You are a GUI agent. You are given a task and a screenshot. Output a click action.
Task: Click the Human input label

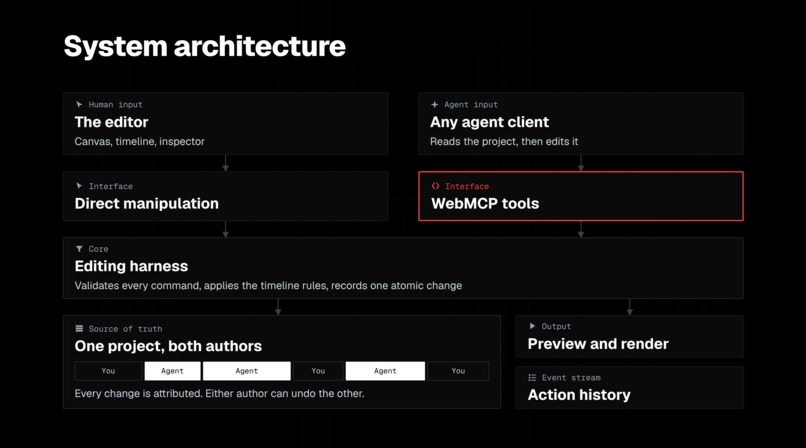pos(115,104)
